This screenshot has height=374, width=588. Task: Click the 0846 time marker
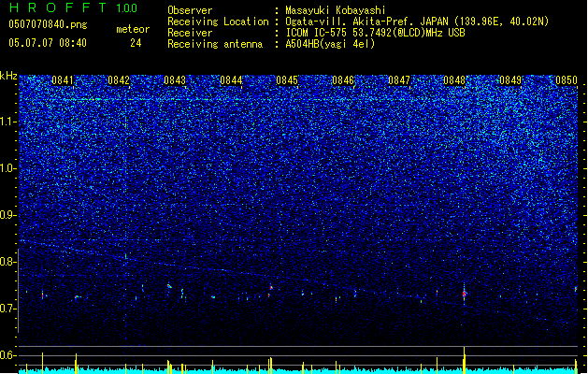pos(343,80)
